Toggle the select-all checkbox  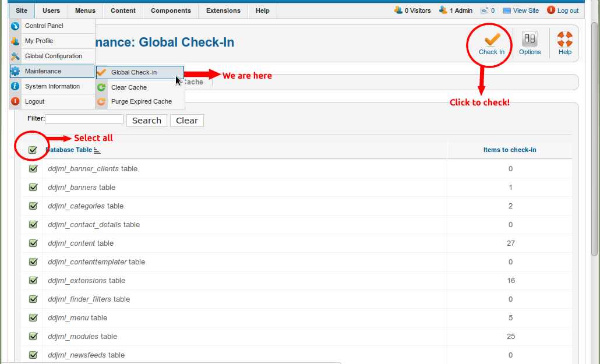[x=33, y=150]
